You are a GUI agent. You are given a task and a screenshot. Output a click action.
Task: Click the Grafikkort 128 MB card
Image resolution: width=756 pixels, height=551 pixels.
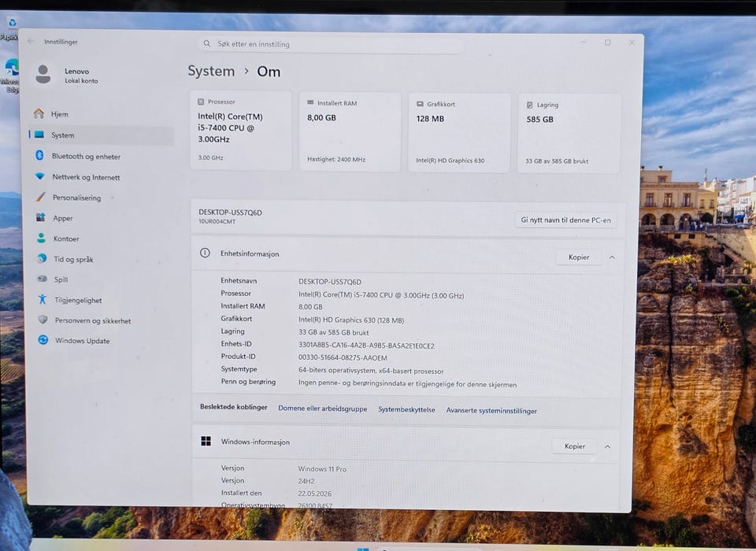459,132
